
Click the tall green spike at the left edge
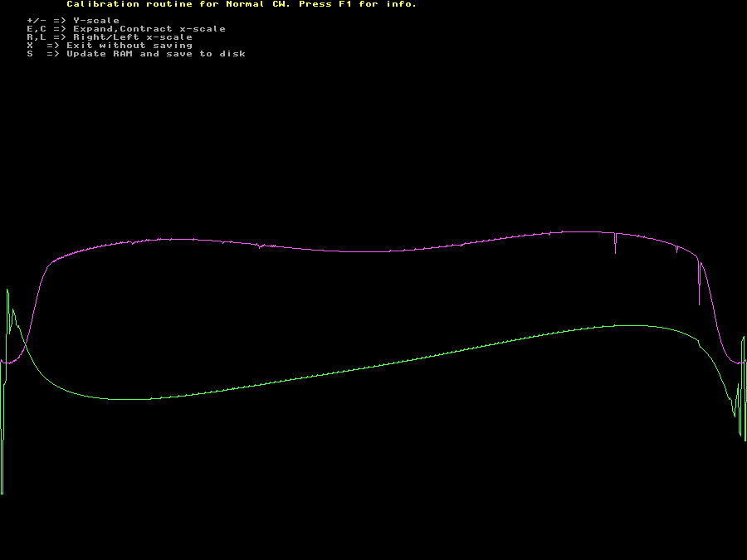[x=5, y=392]
